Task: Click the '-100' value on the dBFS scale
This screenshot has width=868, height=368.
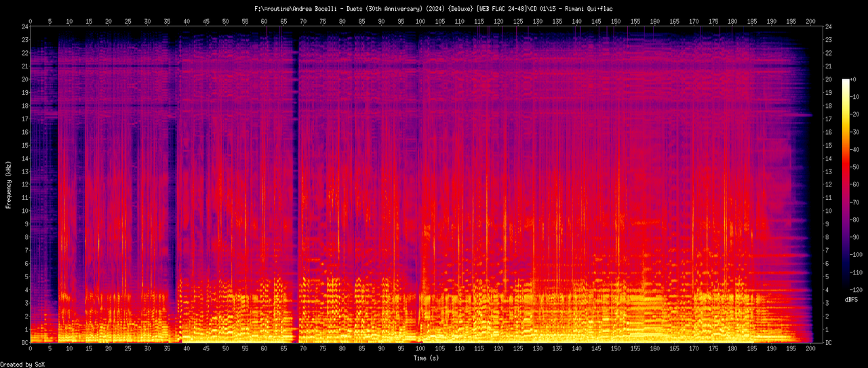Action: pyautogui.click(x=856, y=254)
